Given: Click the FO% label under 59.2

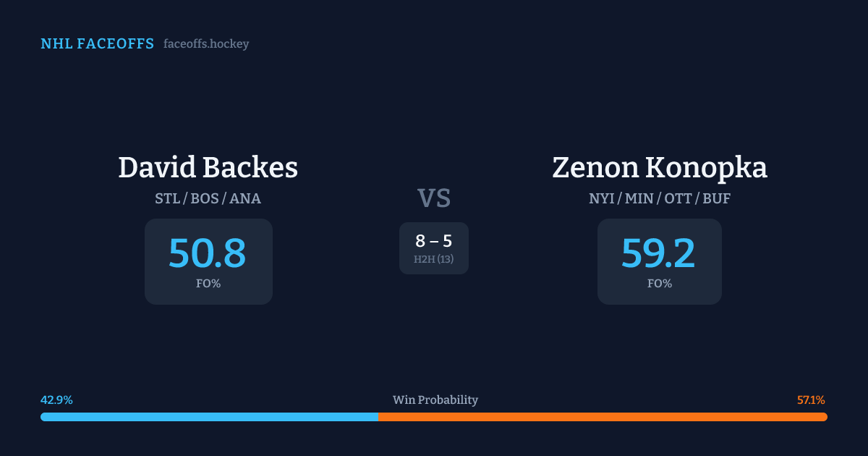Looking at the screenshot, I should coord(660,284).
